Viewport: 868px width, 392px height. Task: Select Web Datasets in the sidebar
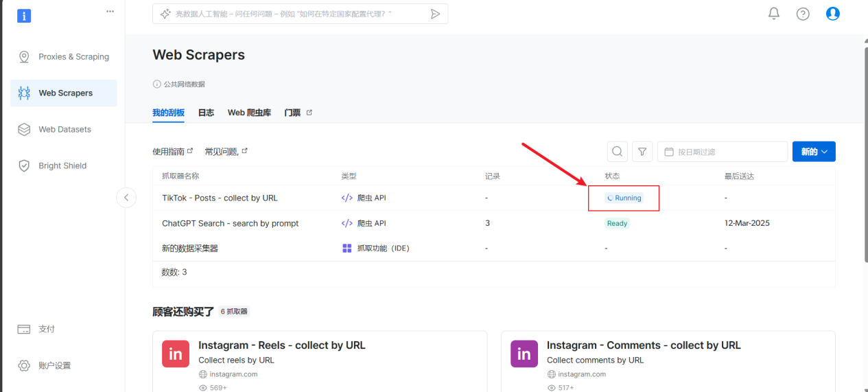point(64,129)
